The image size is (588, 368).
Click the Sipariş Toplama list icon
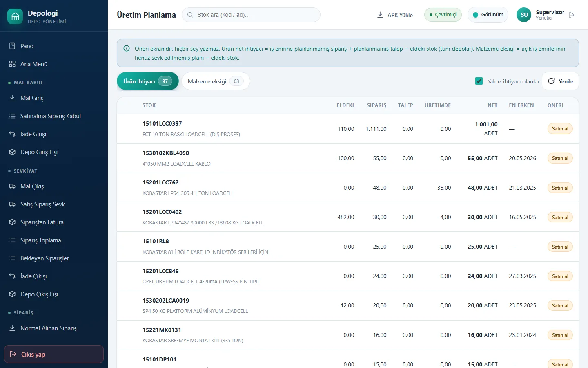point(12,240)
